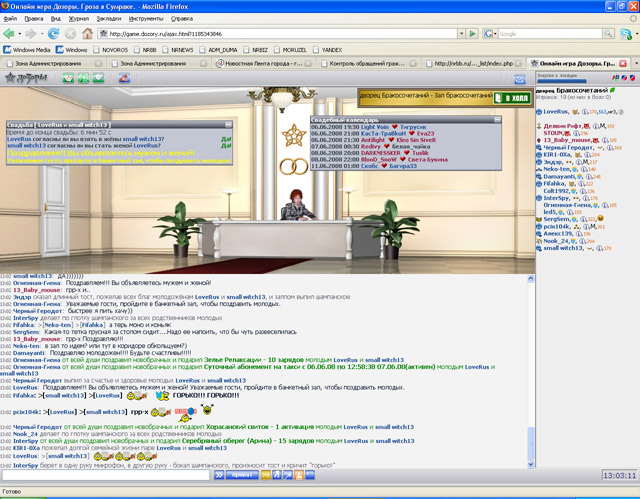Click the fifth blue chat toolbar icon

click(288, 475)
